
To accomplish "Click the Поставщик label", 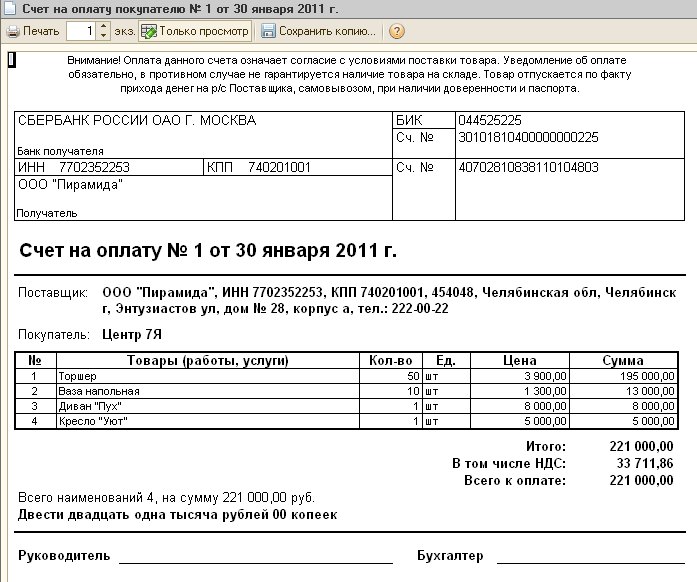I will 53,293.
